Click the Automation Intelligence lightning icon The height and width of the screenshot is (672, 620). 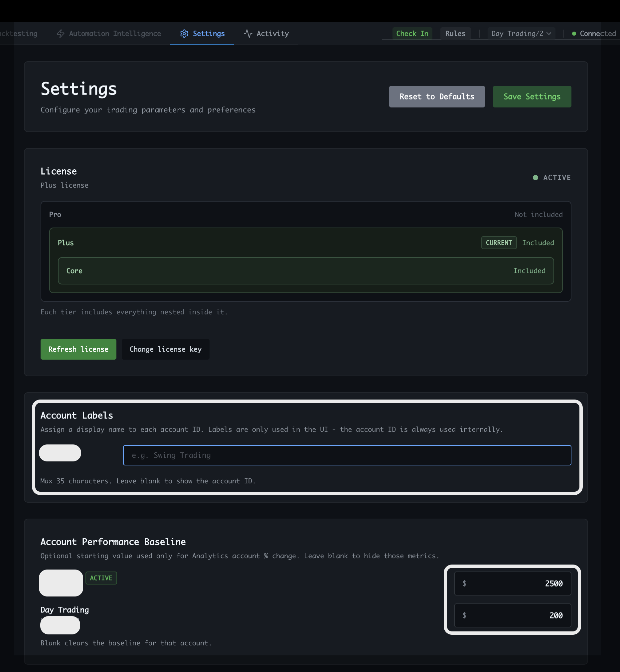(61, 34)
